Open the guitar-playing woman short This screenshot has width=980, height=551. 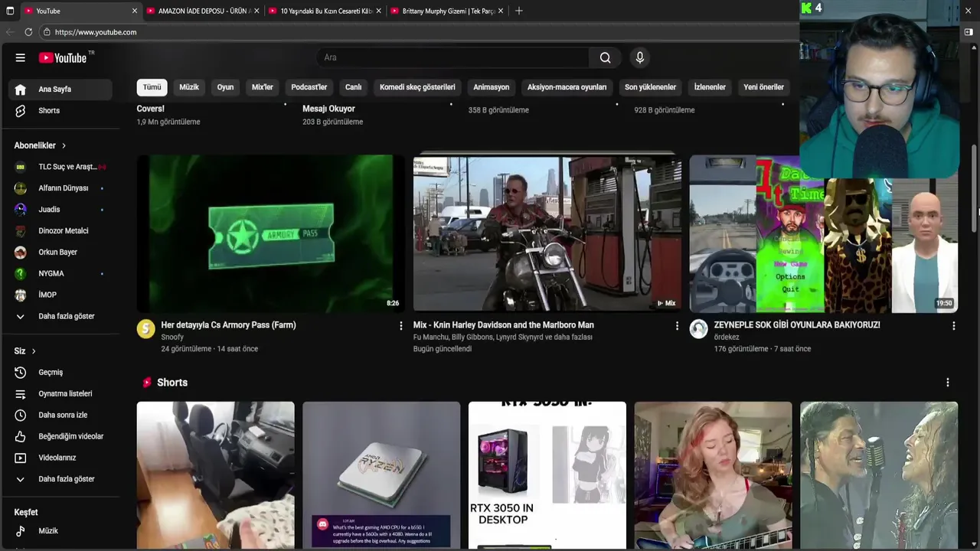click(x=714, y=475)
